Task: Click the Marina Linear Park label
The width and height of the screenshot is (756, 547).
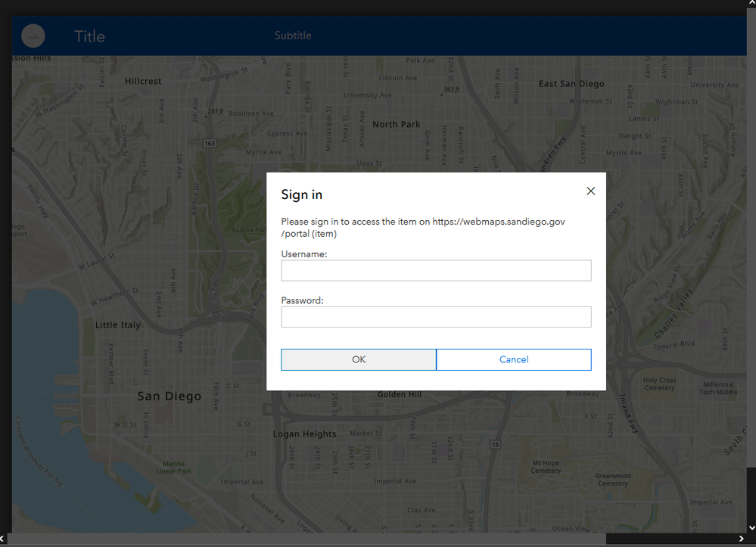Action: tap(173, 467)
